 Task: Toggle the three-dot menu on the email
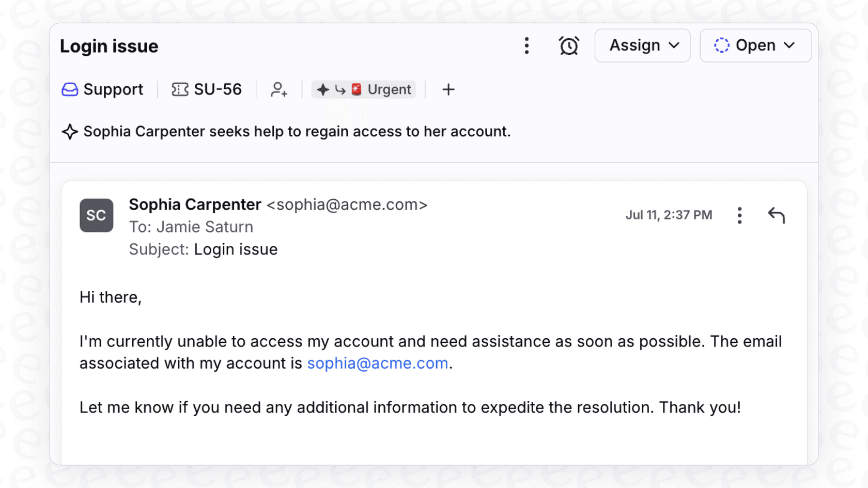pyautogui.click(x=739, y=215)
